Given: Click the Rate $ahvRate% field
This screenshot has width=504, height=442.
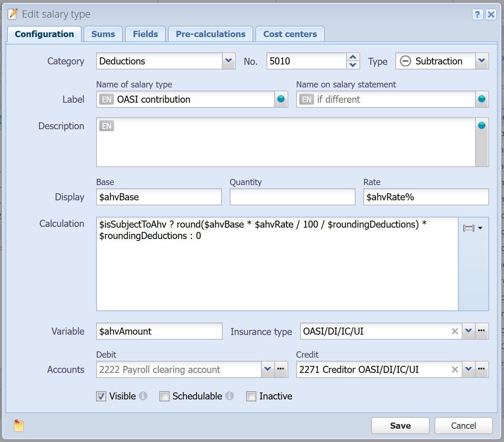Looking at the screenshot, I should 426,197.
